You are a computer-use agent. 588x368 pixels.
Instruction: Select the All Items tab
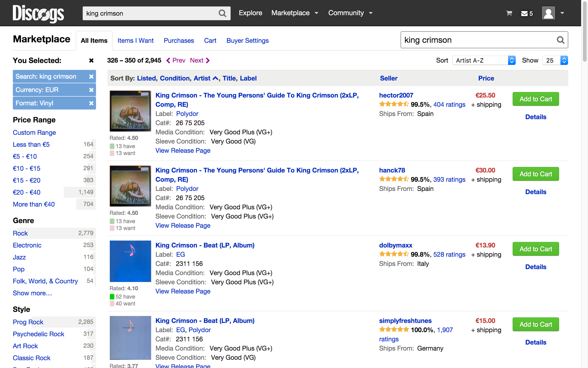pyautogui.click(x=94, y=41)
